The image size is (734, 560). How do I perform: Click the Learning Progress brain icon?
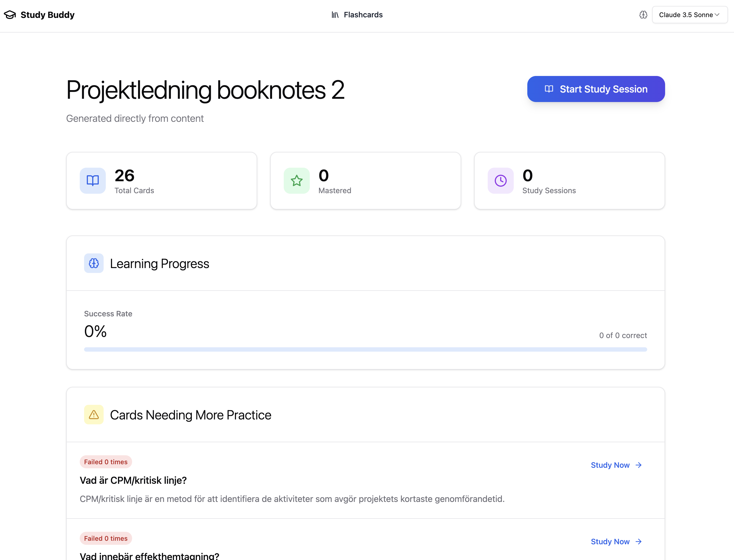tap(94, 263)
